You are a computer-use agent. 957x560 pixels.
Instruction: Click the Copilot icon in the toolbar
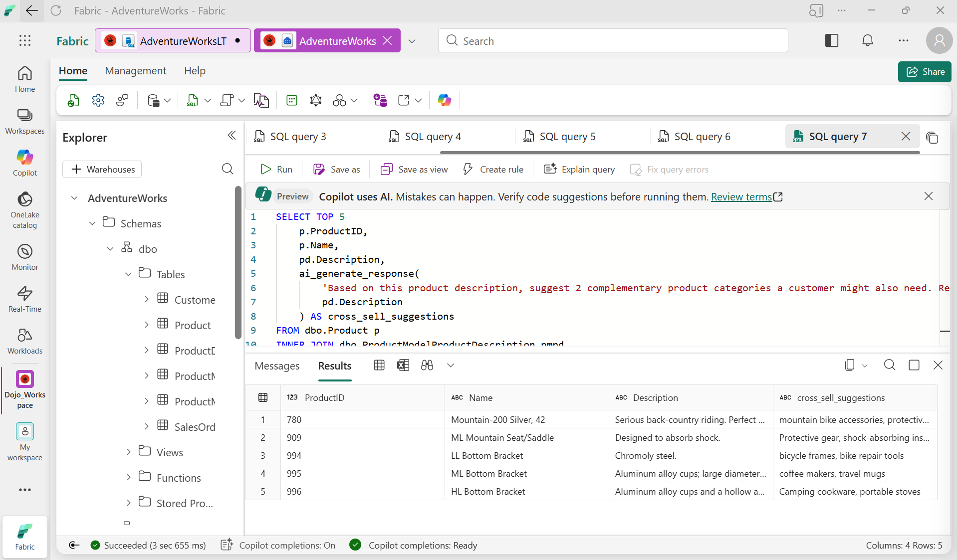pos(444,101)
